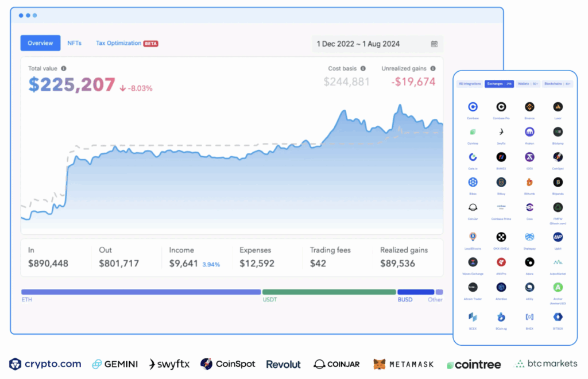
Task: Select the Realized gains $89,536 value
Action: pyautogui.click(x=397, y=264)
